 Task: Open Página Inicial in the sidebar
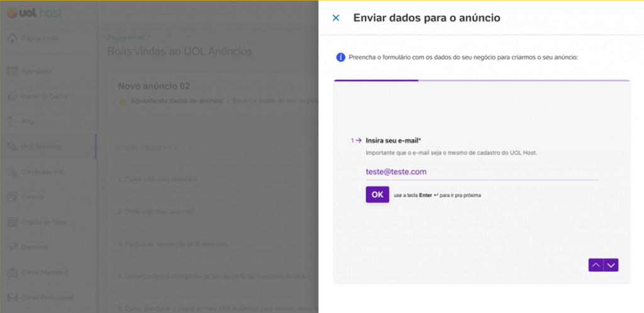40,38
